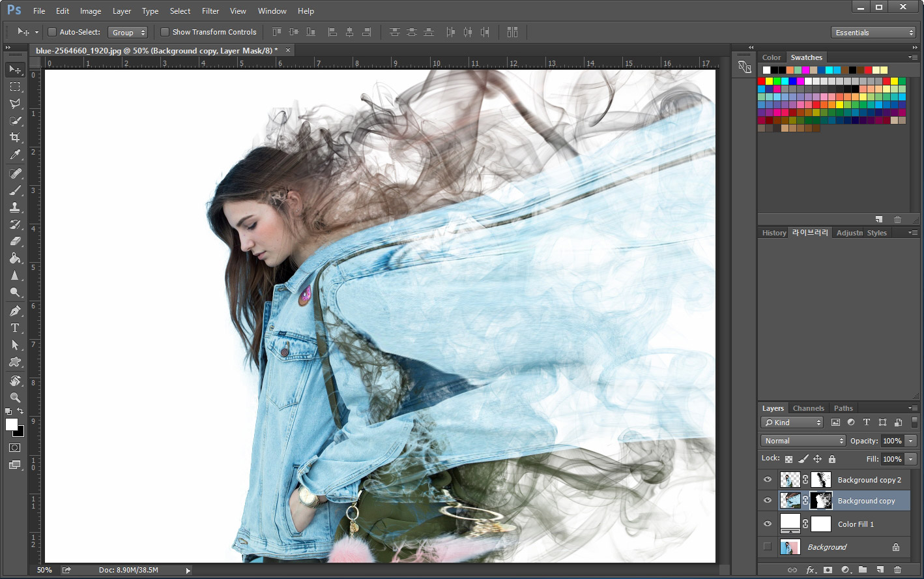Image resolution: width=924 pixels, height=579 pixels.
Task: Toggle Quick Mask mode
Action: pos(15,448)
